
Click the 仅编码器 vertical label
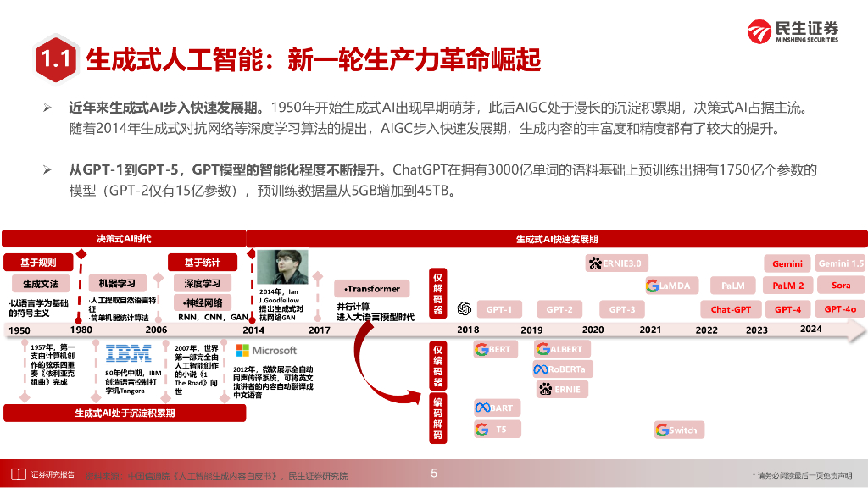[438, 366]
